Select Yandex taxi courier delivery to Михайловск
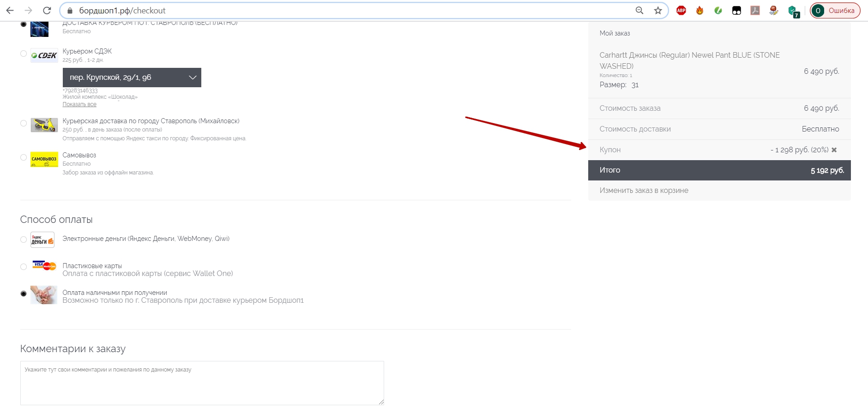This screenshot has width=868, height=414. coord(24,123)
